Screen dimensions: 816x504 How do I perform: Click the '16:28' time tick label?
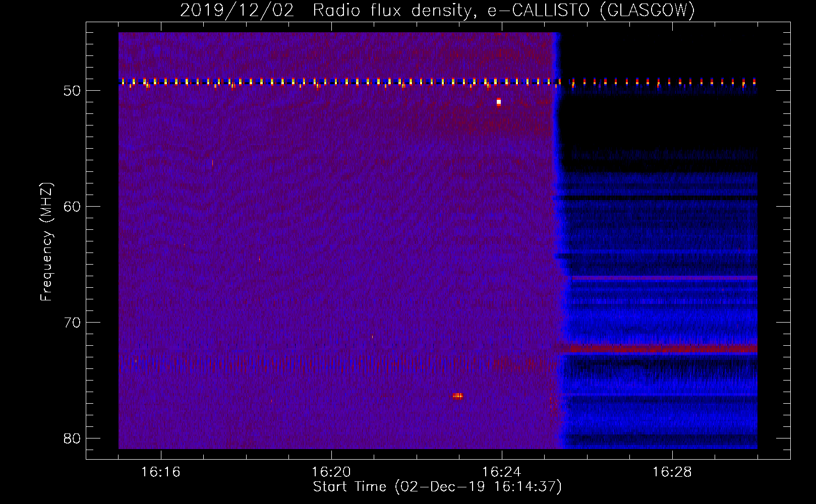pos(672,472)
